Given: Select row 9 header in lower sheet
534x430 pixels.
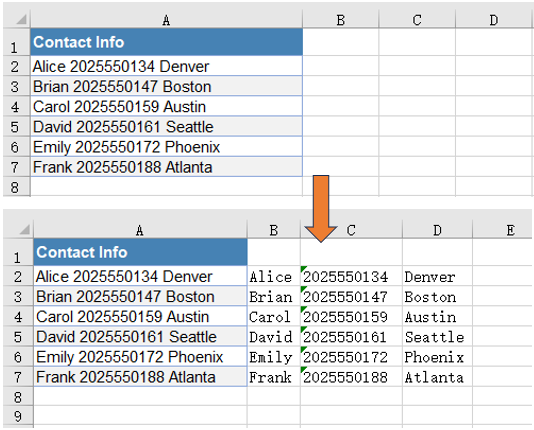Looking at the screenshot, I should pyautogui.click(x=18, y=415).
